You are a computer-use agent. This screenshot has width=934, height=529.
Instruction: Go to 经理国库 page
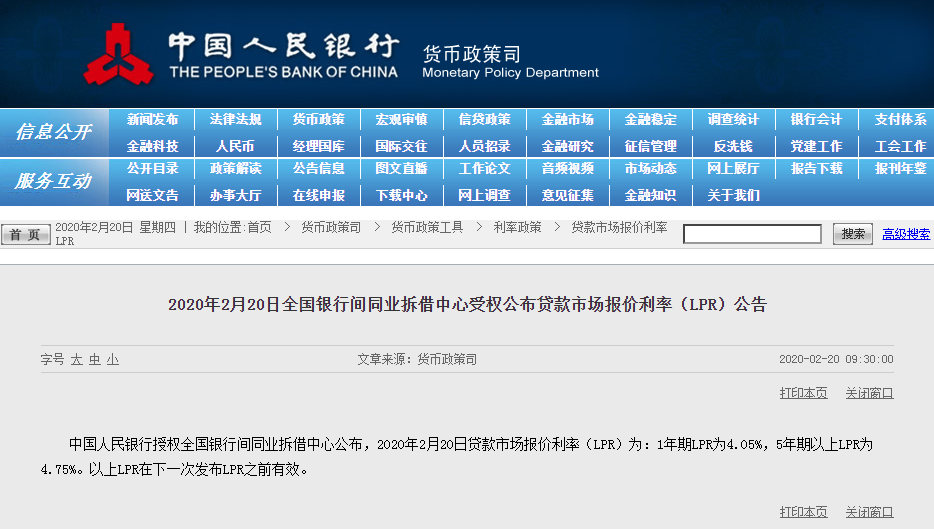click(x=319, y=146)
